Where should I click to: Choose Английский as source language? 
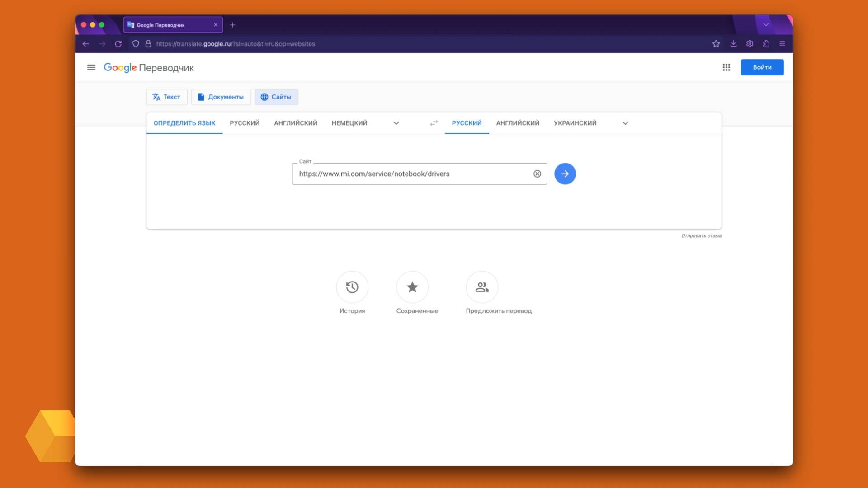296,123
